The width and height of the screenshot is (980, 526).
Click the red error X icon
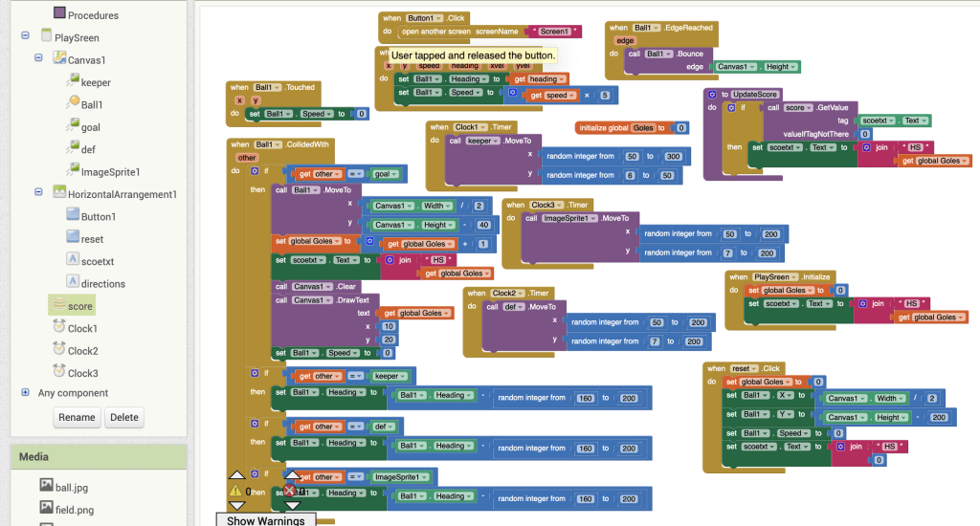[x=291, y=491]
